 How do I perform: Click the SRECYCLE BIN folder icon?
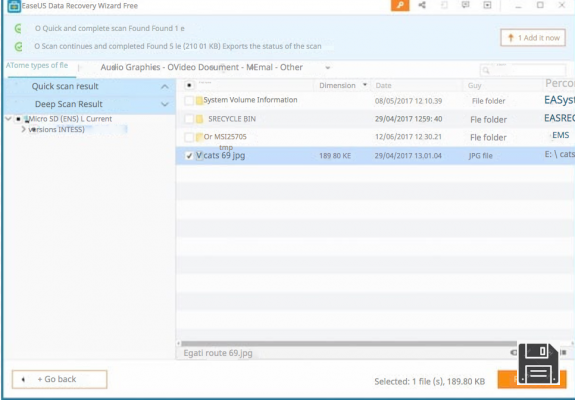point(199,119)
